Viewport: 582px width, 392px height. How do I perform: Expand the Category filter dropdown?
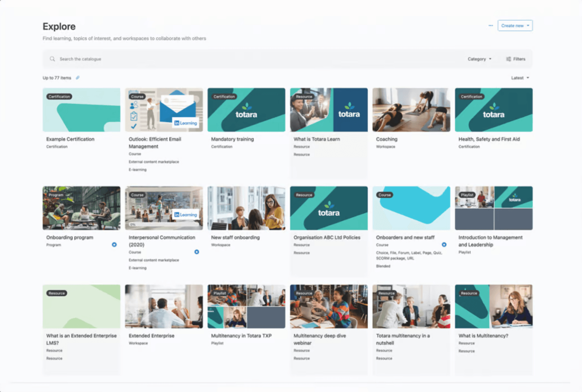tap(479, 59)
